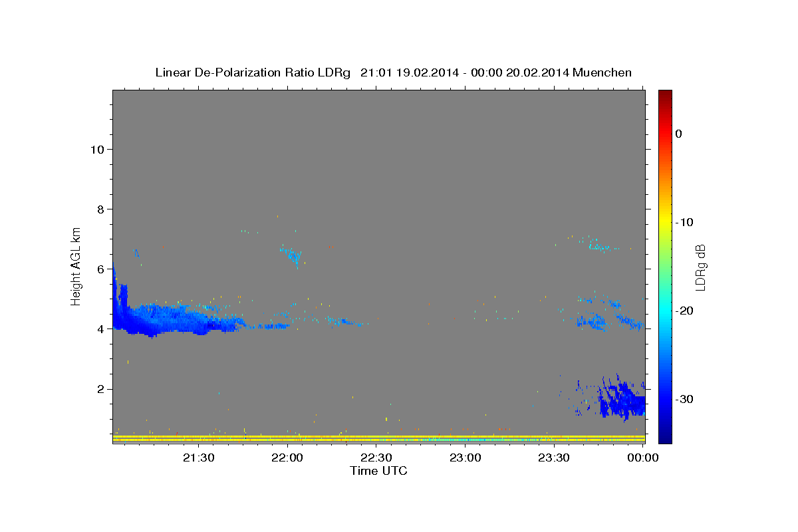798x532 pixels.
Task: Click the colorbar value -20
Action: [684, 311]
